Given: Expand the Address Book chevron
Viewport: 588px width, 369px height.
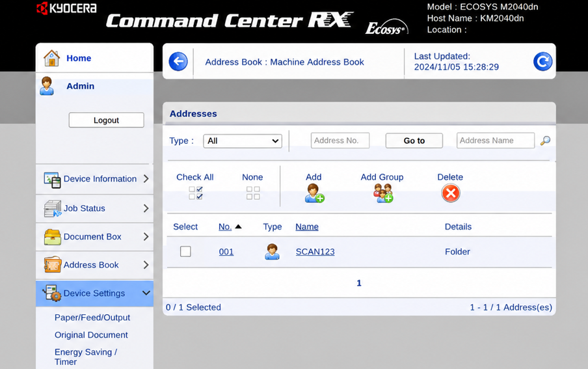Looking at the screenshot, I should pyautogui.click(x=146, y=265).
